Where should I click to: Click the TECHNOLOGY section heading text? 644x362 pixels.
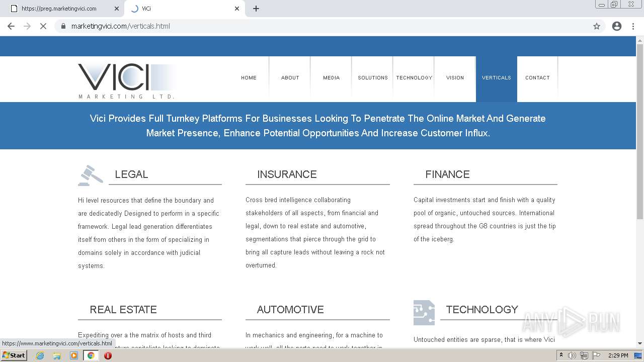[482, 310]
